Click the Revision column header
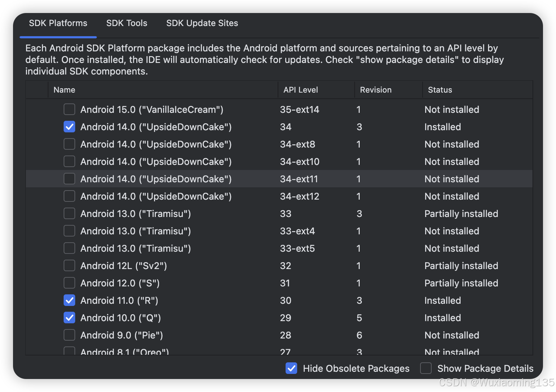 376,90
